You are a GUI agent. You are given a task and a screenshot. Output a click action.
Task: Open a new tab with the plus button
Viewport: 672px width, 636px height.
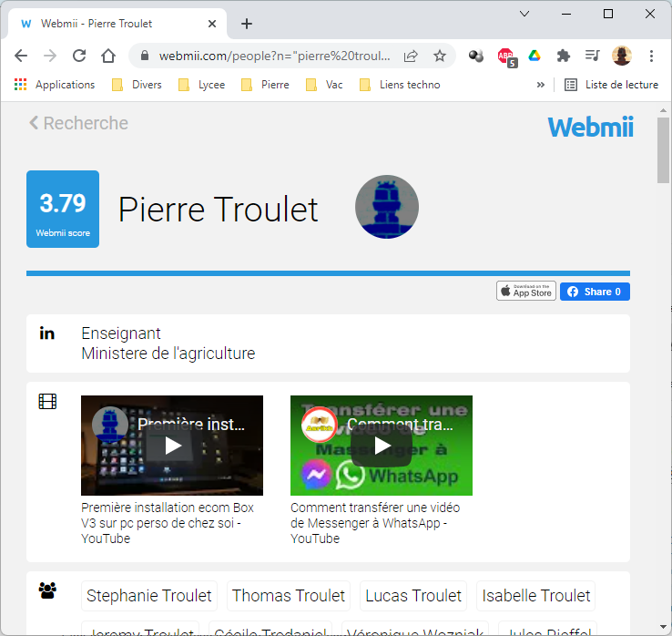(x=247, y=24)
